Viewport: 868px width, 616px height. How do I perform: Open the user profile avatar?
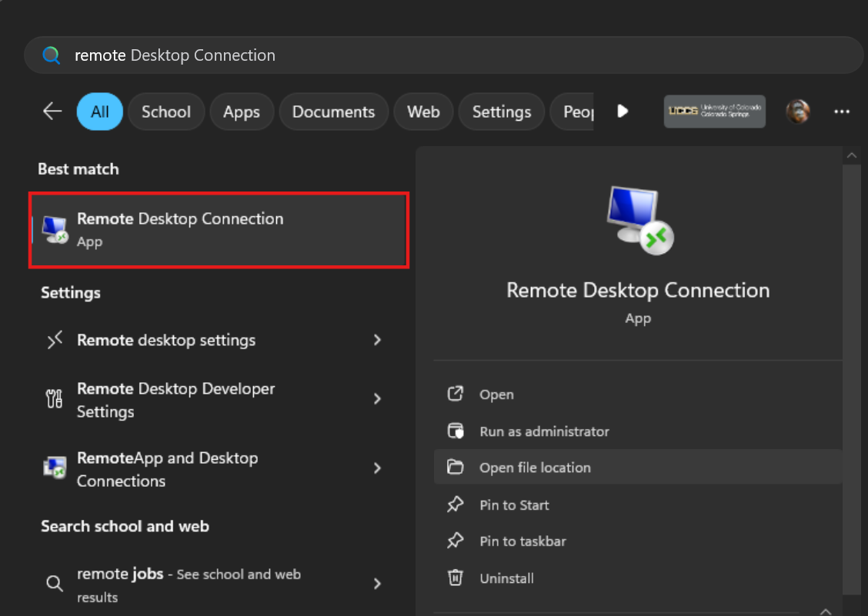tap(798, 112)
